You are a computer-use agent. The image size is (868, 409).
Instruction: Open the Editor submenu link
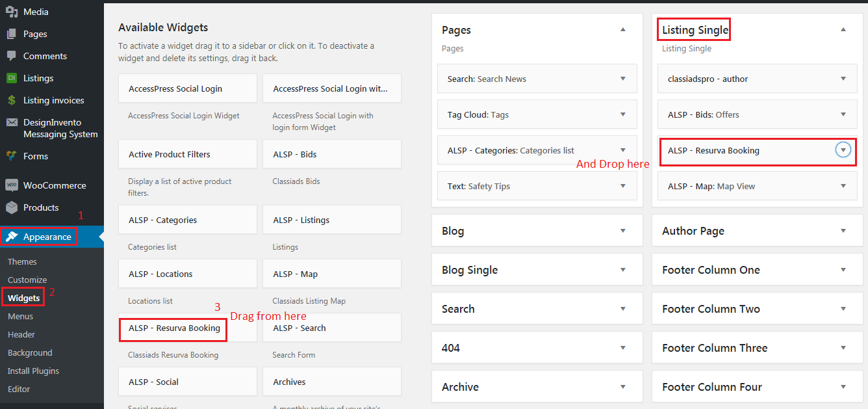pos(19,389)
